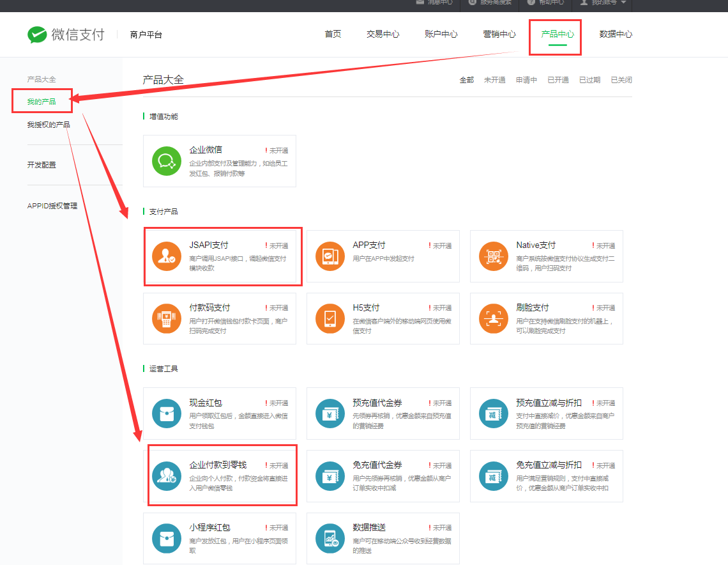Image resolution: width=728 pixels, height=565 pixels.
Task: Filter products by 已过期
Action: 589,80
